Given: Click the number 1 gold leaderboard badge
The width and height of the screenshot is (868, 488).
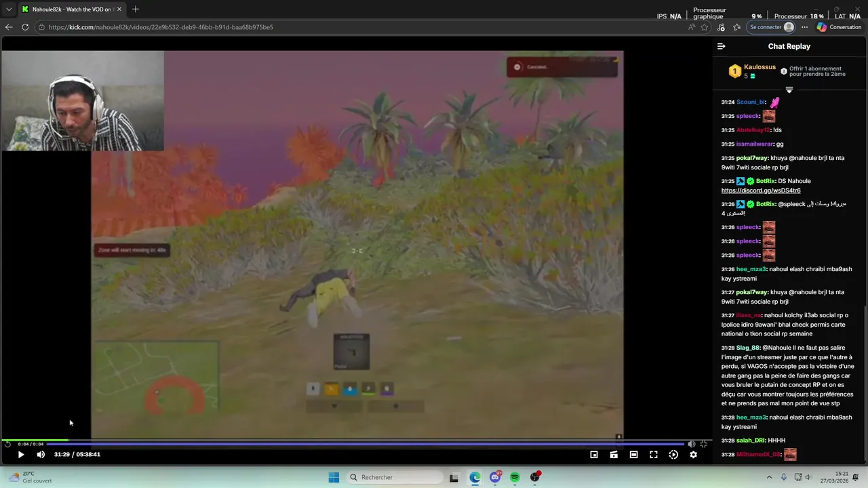Looking at the screenshot, I should tap(735, 71).
